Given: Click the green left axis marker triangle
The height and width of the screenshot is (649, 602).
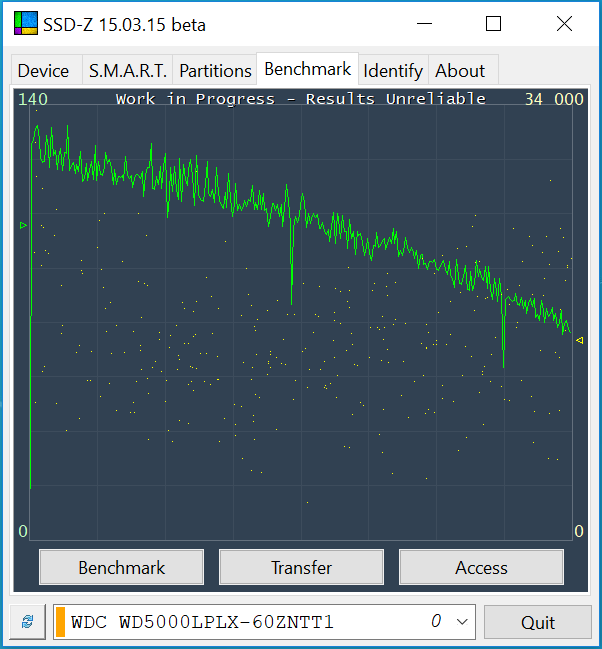Looking at the screenshot, I should [x=24, y=225].
